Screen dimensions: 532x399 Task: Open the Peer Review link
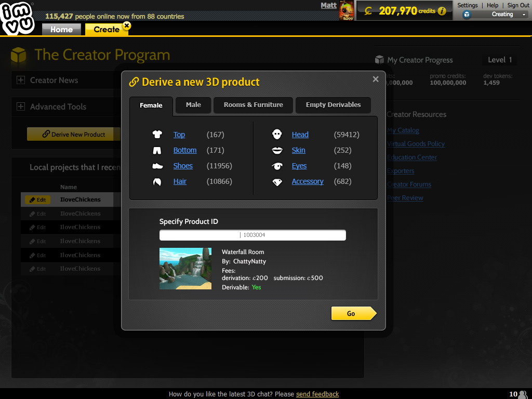[x=405, y=198]
